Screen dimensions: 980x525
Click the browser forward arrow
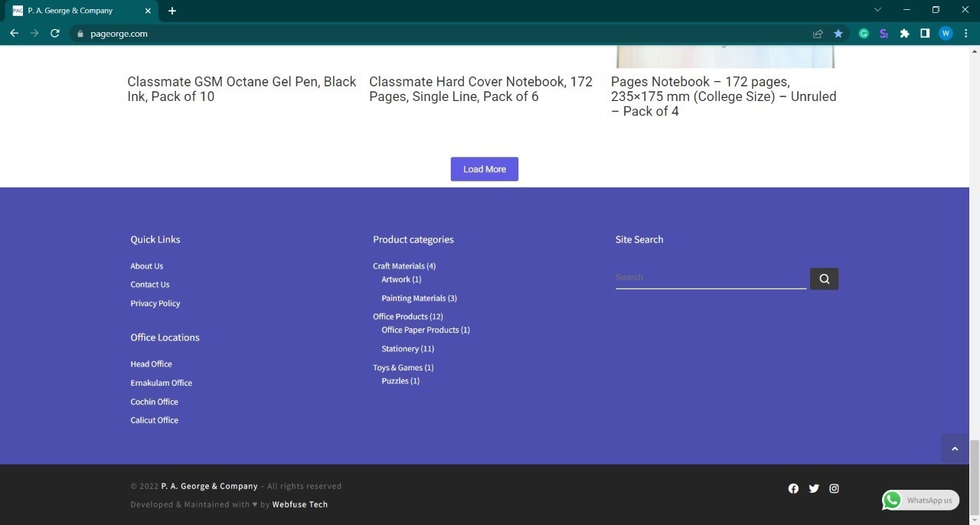[34, 34]
